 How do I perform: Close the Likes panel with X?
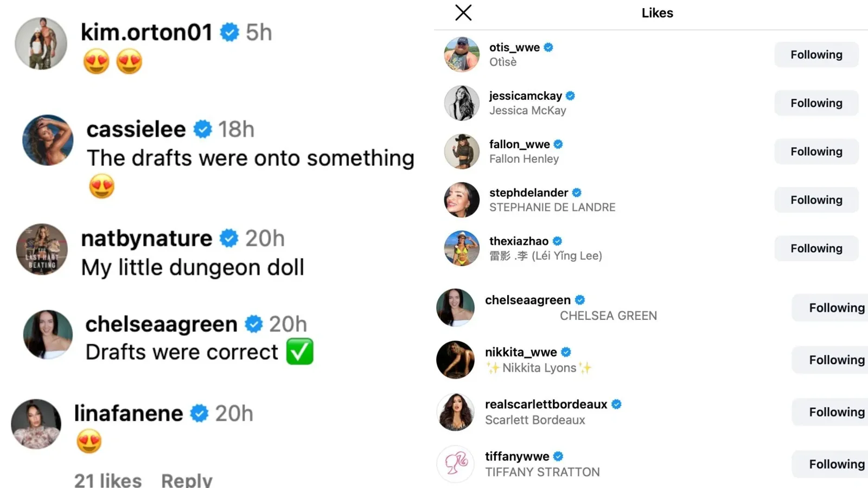[463, 12]
